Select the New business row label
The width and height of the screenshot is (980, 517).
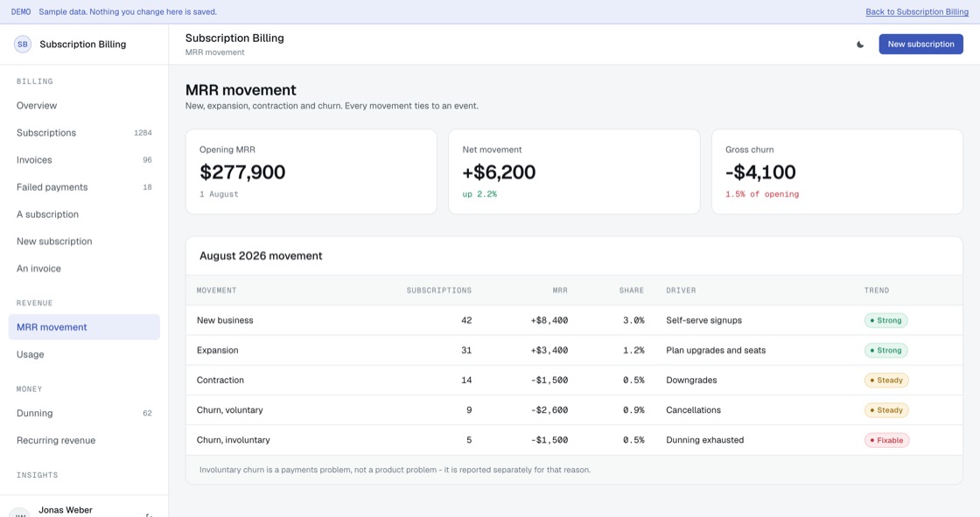225,320
